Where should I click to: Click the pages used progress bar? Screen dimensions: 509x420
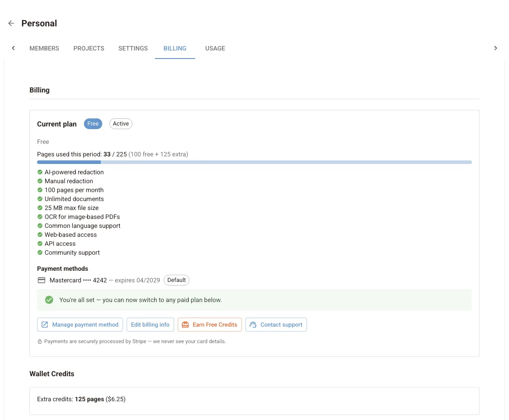click(254, 162)
